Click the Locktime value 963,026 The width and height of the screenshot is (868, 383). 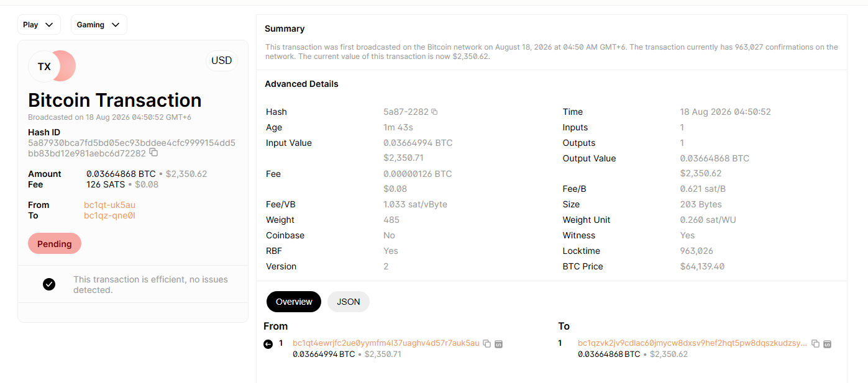pyautogui.click(x=697, y=251)
